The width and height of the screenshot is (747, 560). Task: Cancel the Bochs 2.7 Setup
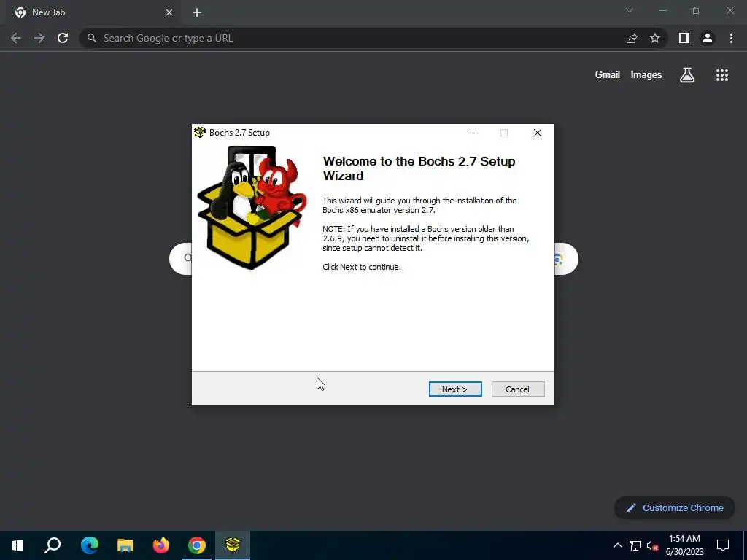click(518, 389)
